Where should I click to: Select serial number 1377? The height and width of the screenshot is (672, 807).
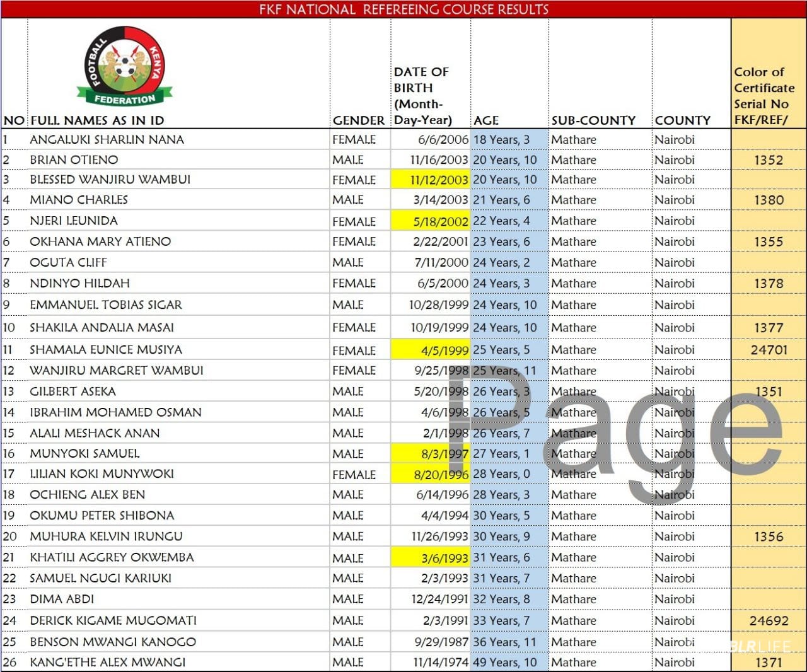[x=769, y=328]
